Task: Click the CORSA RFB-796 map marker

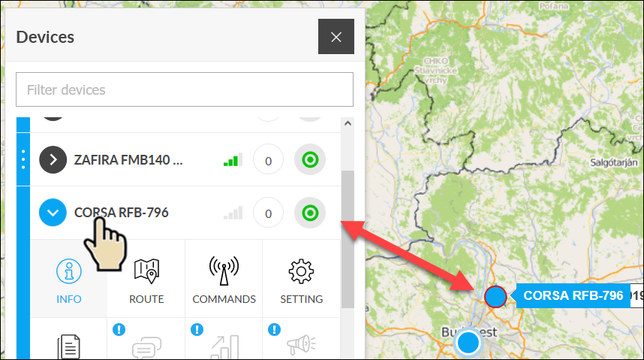Action: click(x=495, y=296)
